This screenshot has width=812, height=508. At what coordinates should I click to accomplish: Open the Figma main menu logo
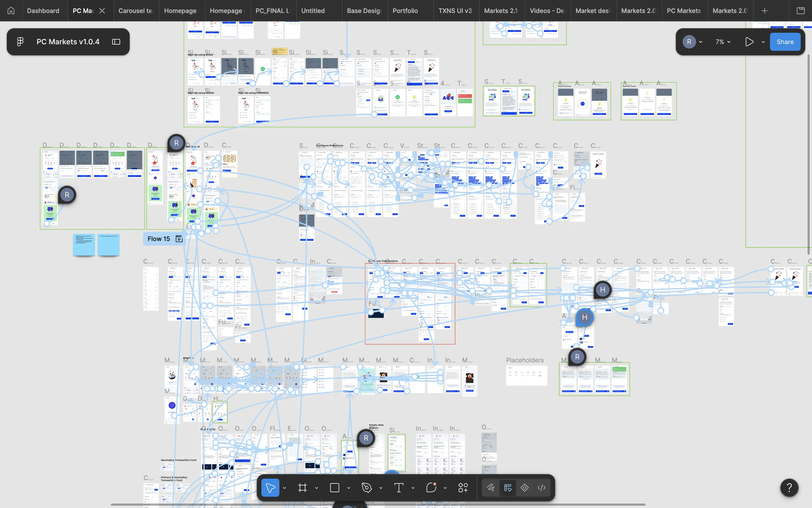pos(20,42)
